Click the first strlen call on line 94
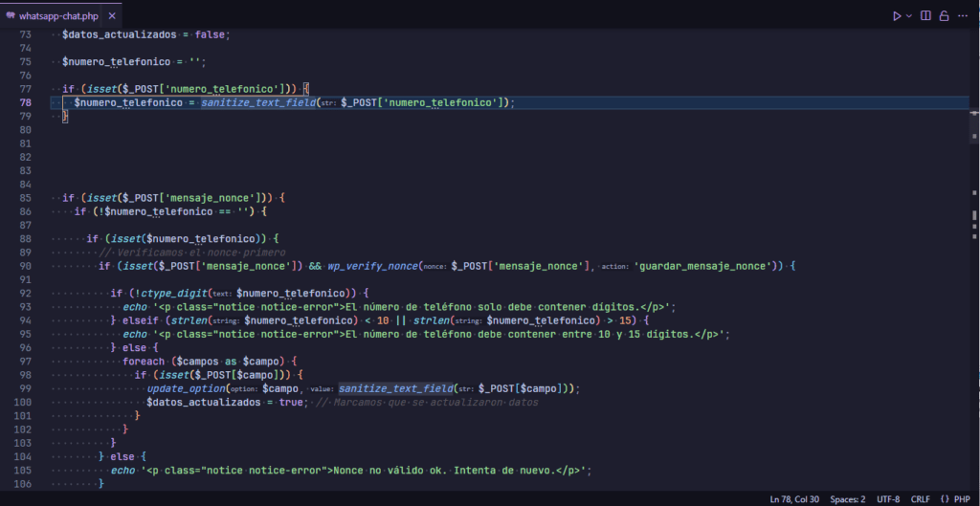The height and width of the screenshot is (506, 980). (x=189, y=320)
